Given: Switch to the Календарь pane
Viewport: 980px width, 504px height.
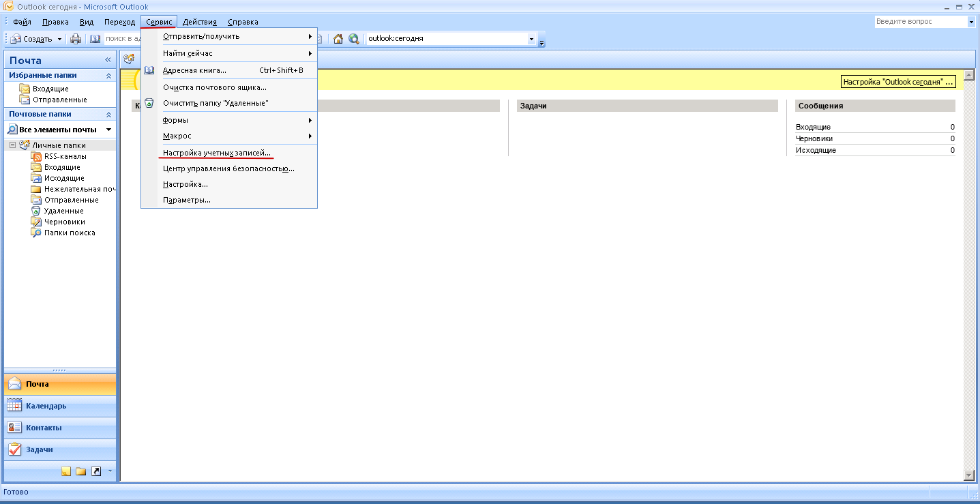Looking at the screenshot, I should pyautogui.click(x=46, y=406).
